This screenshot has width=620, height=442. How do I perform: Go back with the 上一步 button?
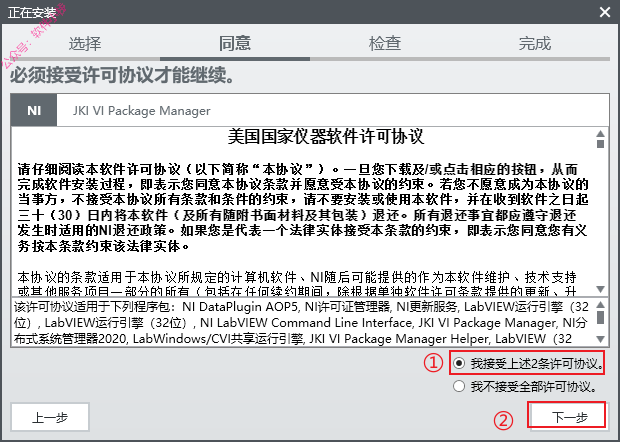(x=50, y=417)
